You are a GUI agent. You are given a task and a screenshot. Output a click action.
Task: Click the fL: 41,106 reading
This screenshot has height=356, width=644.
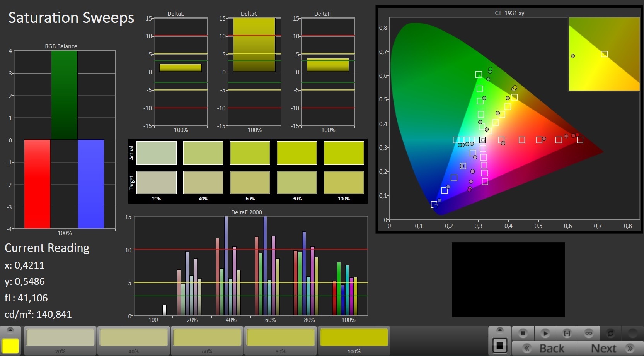coord(26,298)
